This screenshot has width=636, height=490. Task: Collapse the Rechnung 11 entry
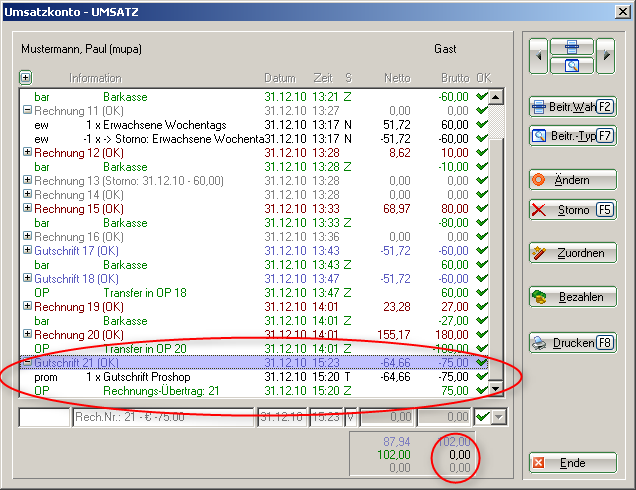pos(27,110)
